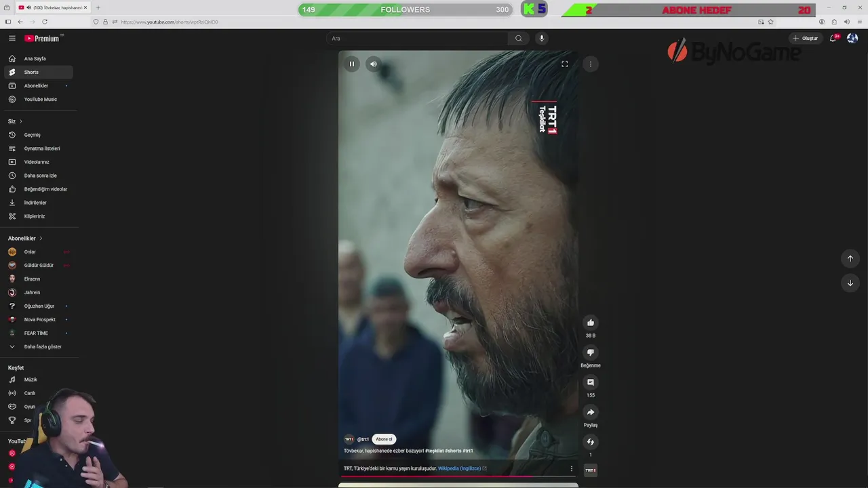Dislike the Shorts video
Image resolution: width=868 pixels, height=488 pixels.
(x=591, y=352)
